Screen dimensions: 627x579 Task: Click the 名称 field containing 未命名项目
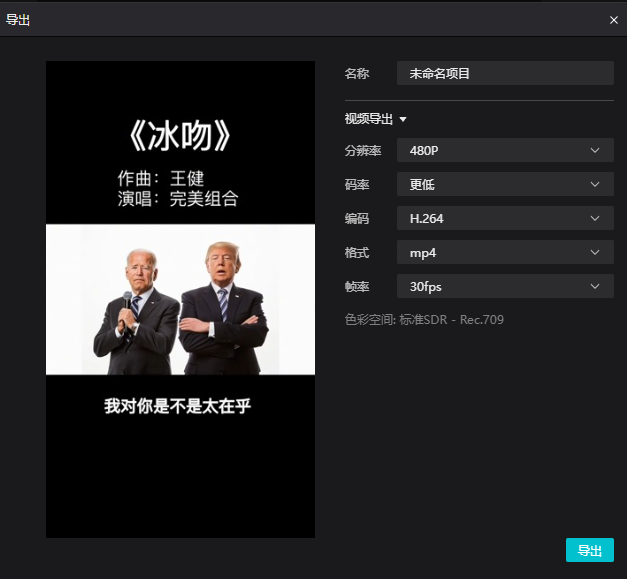coord(504,73)
